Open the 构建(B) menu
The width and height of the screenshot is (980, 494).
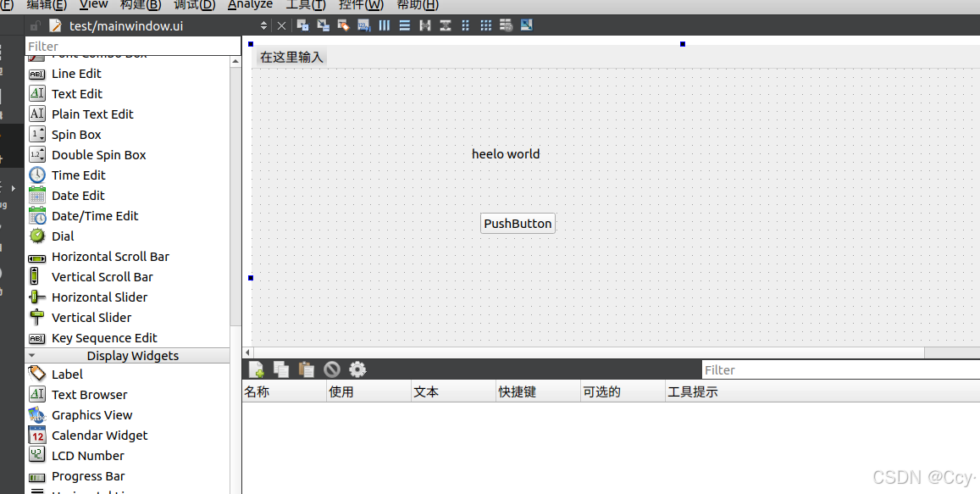[x=140, y=4]
